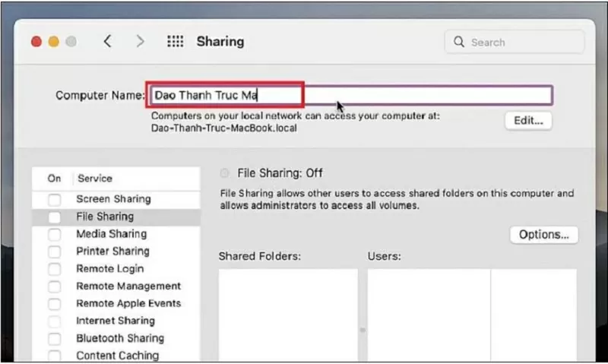Click the magnifying glass search icon
This screenshot has height=364, width=608.
click(459, 42)
